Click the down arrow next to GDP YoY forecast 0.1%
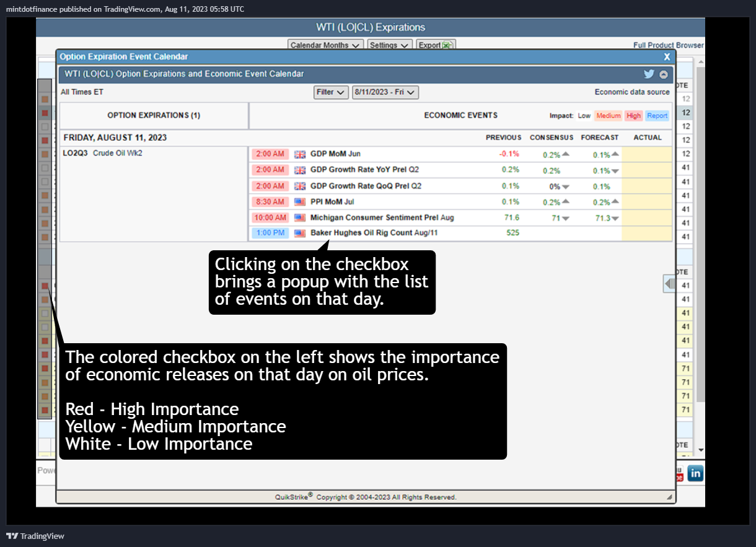The height and width of the screenshot is (547, 756). pos(615,171)
